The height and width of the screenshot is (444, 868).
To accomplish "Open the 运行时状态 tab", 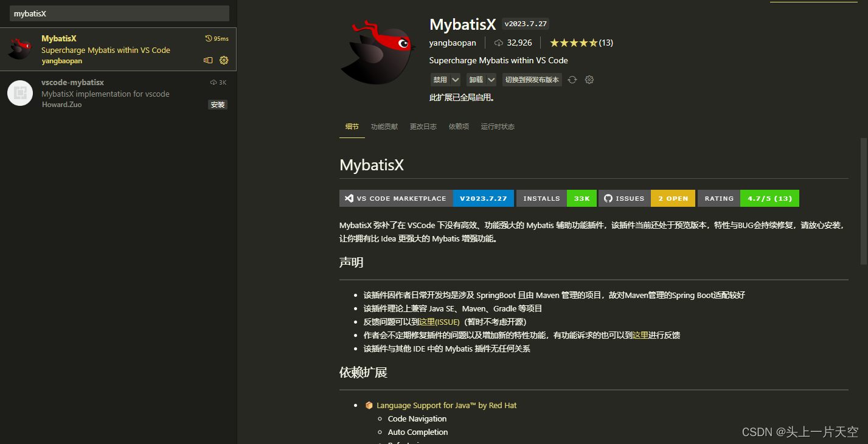I will tap(498, 127).
